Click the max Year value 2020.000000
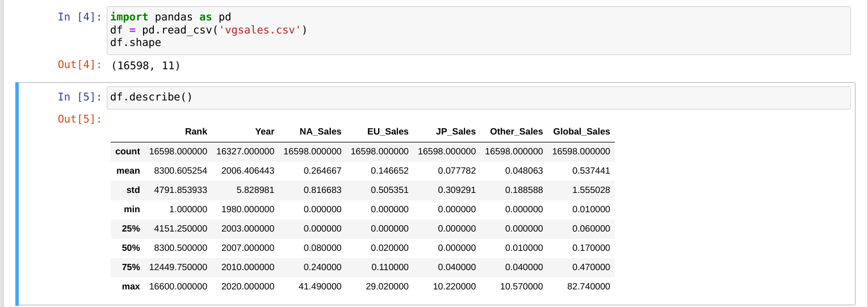 pos(248,287)
